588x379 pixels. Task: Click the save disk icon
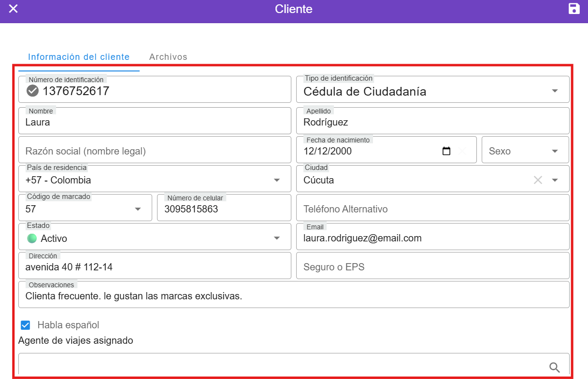point(574,9)
